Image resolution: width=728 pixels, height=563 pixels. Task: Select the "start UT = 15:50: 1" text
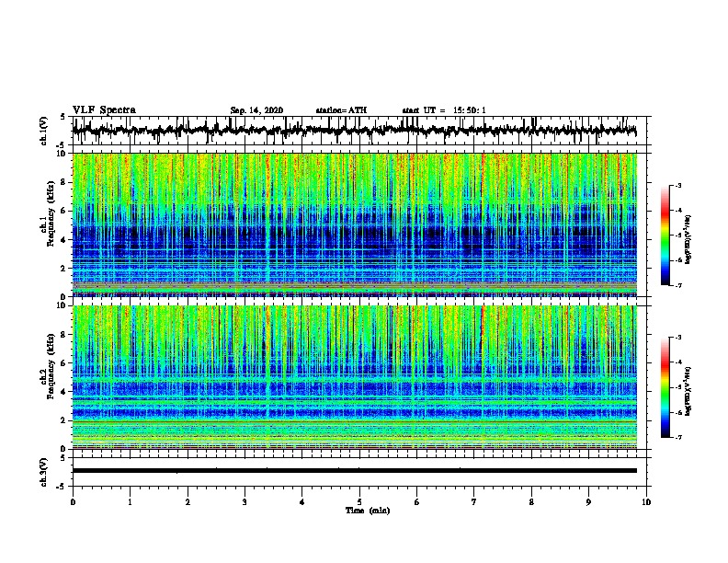tap(444, 110)
